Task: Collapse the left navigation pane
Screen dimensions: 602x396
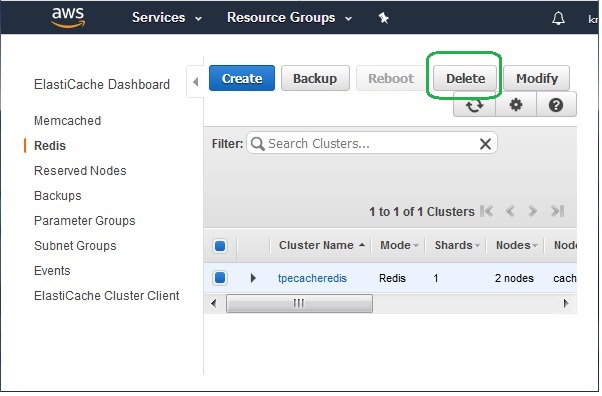Action: (195, 82)
